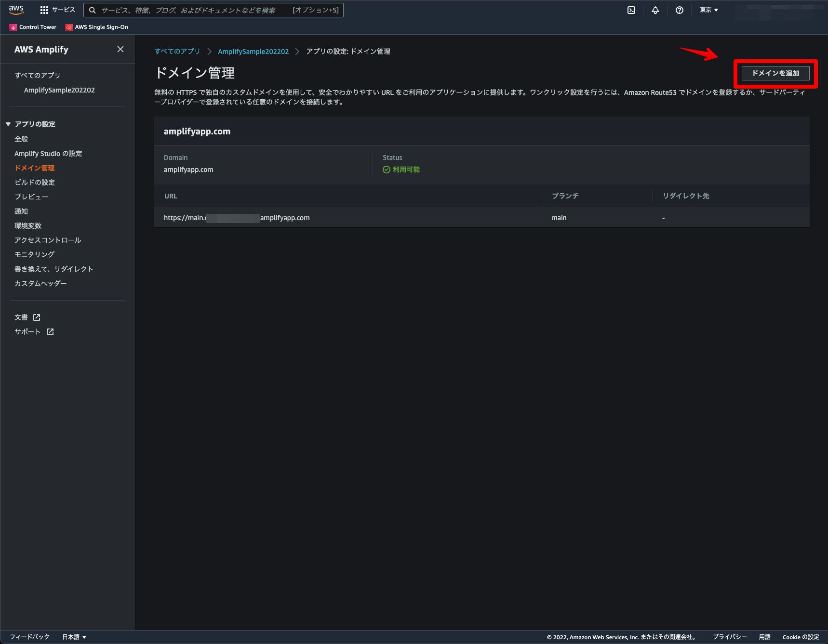Click the サービス menu label
The height and width of the screenshot is (644, 828).
click(64, 10)
